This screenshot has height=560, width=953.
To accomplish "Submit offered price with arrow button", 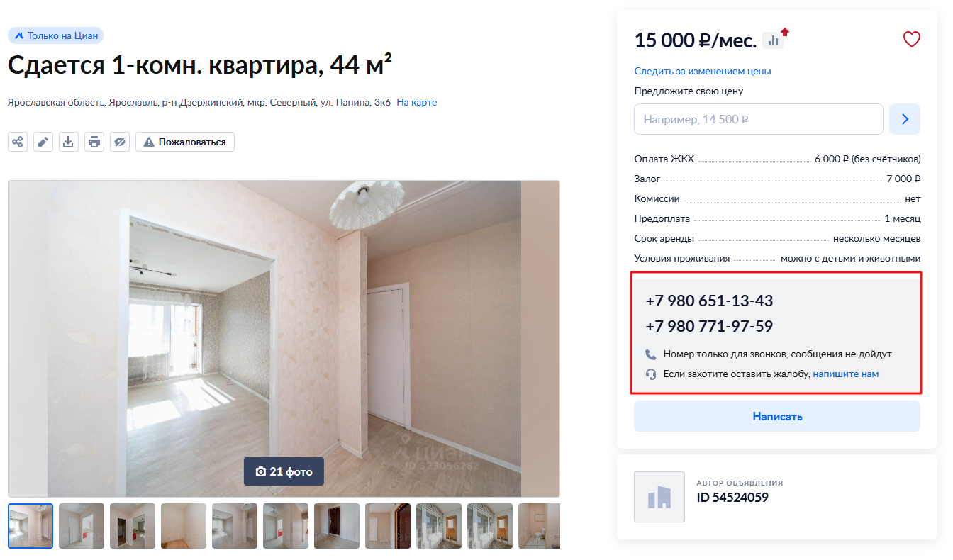I will tap(905, 119).
